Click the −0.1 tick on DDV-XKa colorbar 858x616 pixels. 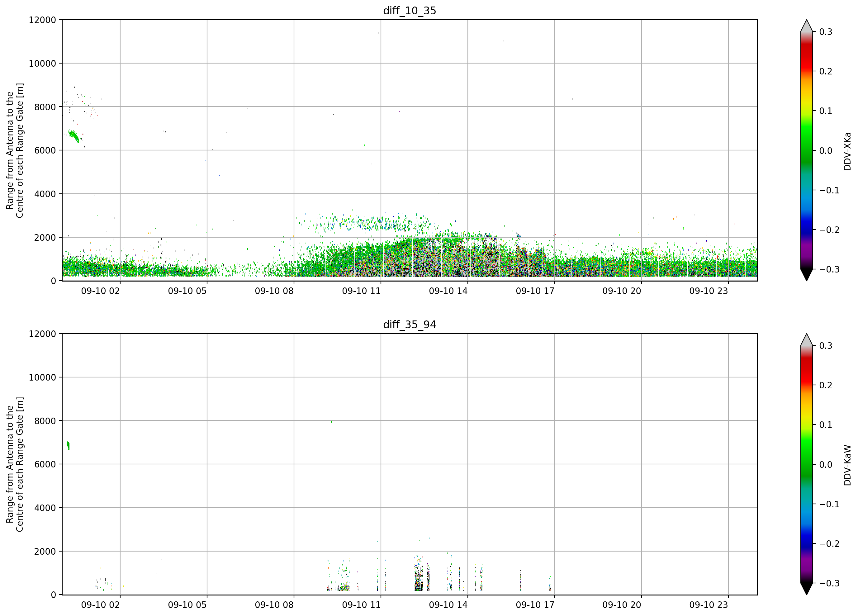click(x=829, y=190)
